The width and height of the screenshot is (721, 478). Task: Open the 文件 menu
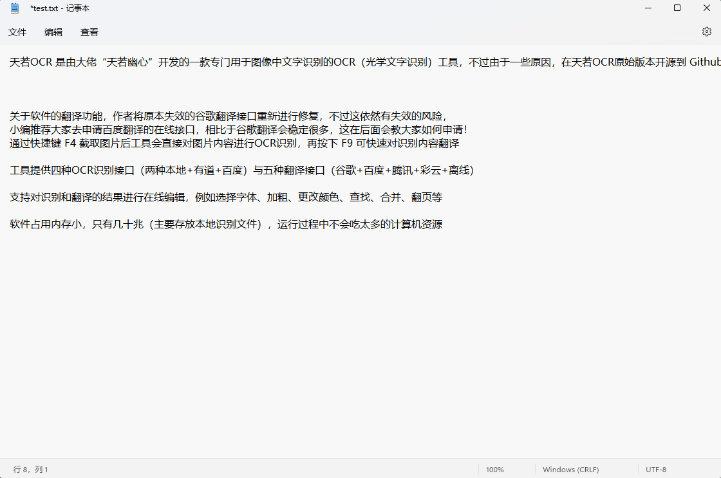[x=17, y=32]
